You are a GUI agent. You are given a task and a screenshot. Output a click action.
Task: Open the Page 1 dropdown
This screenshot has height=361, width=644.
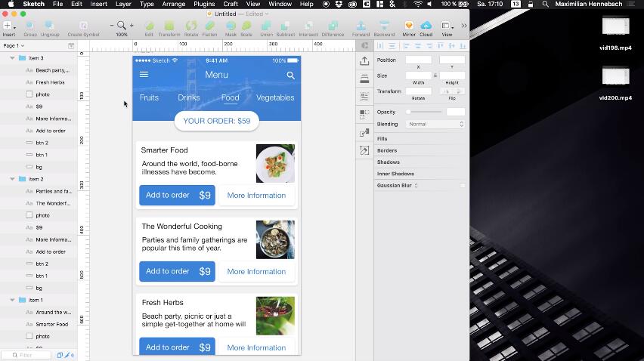click(14, 45)
